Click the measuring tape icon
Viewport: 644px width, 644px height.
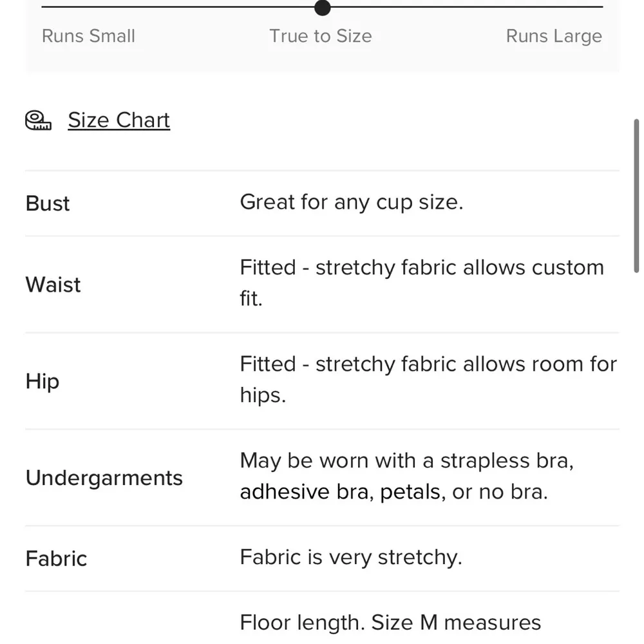click(x=38, y=120)
